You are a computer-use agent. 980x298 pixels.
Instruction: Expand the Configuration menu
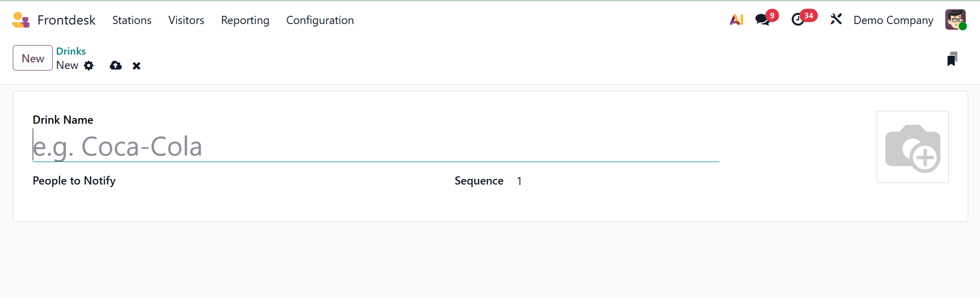pos(320,20)
